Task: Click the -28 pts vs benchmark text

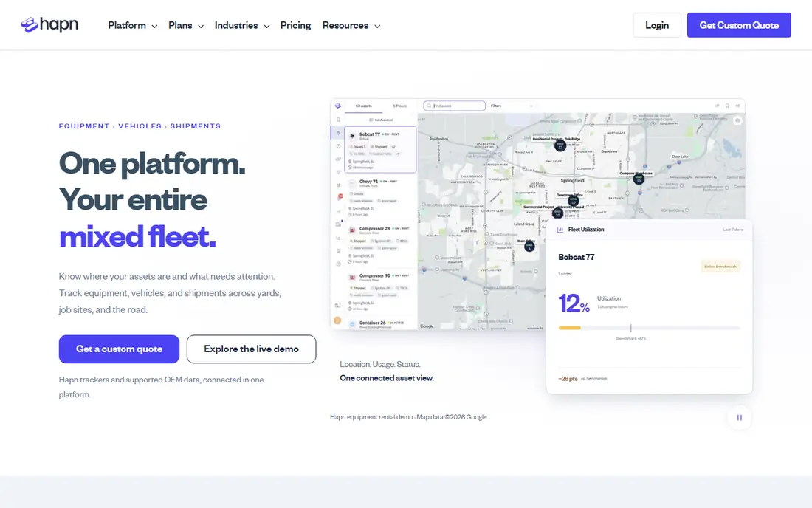Action: pos(582,379)
